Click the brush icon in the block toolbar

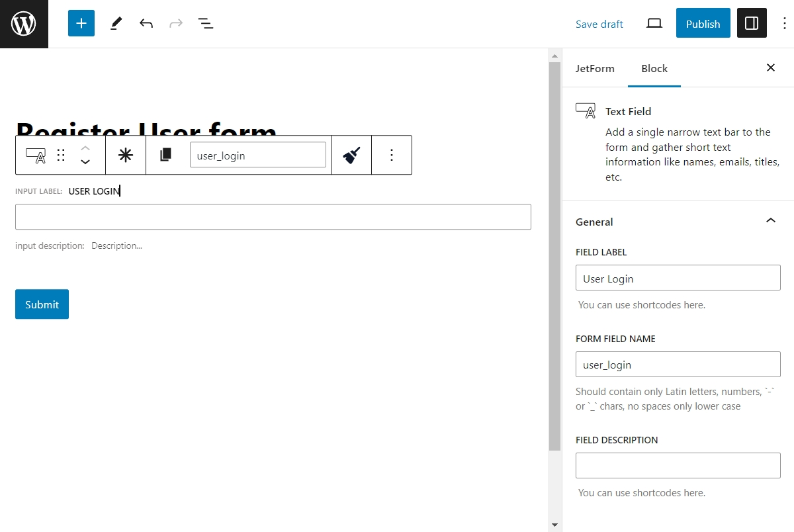(351, 154)
